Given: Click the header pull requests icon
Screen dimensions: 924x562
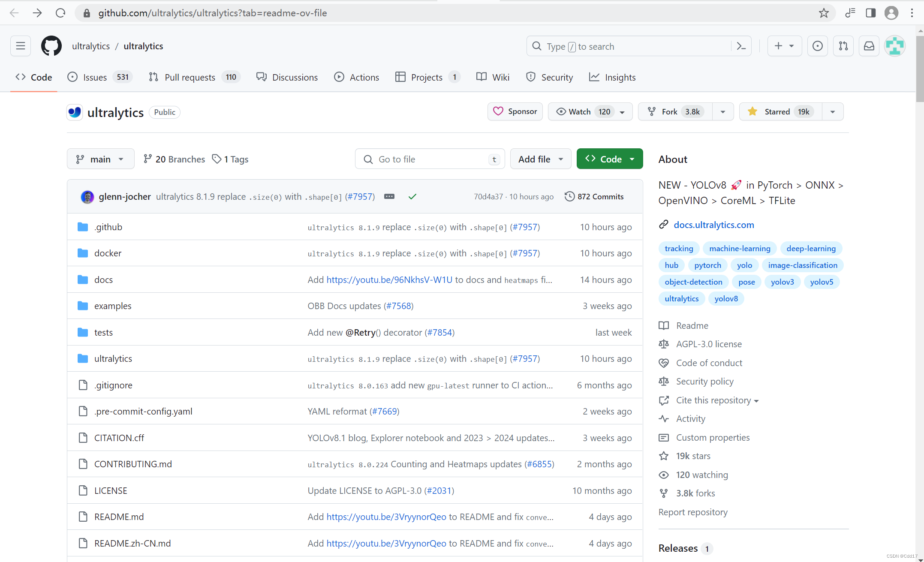Looking at the screenshot, I should 843,46.
